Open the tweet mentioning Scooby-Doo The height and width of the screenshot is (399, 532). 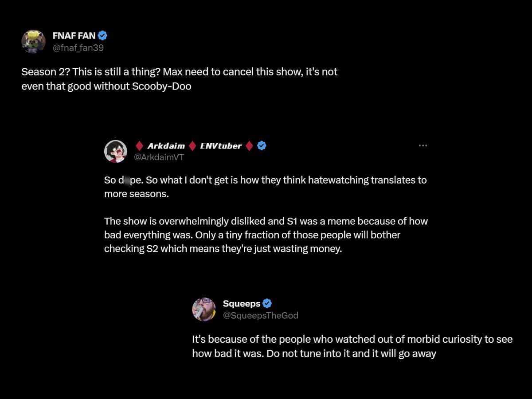(x=179, y=78)
